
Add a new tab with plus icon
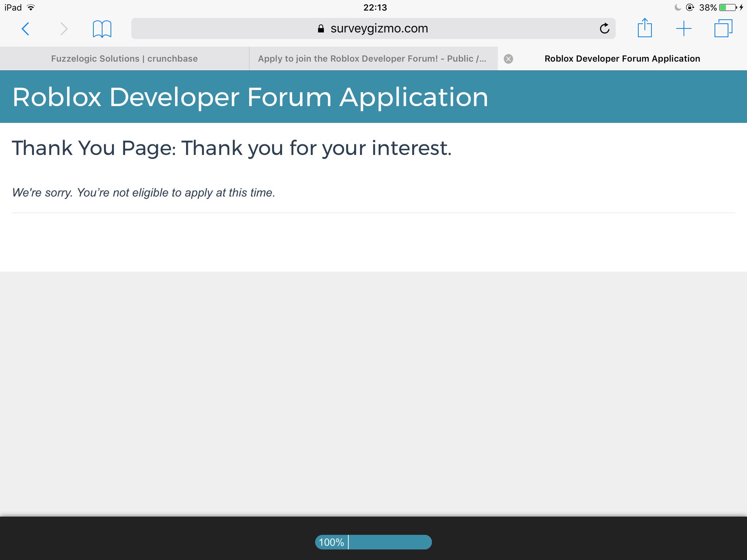(x=684, y=28)
